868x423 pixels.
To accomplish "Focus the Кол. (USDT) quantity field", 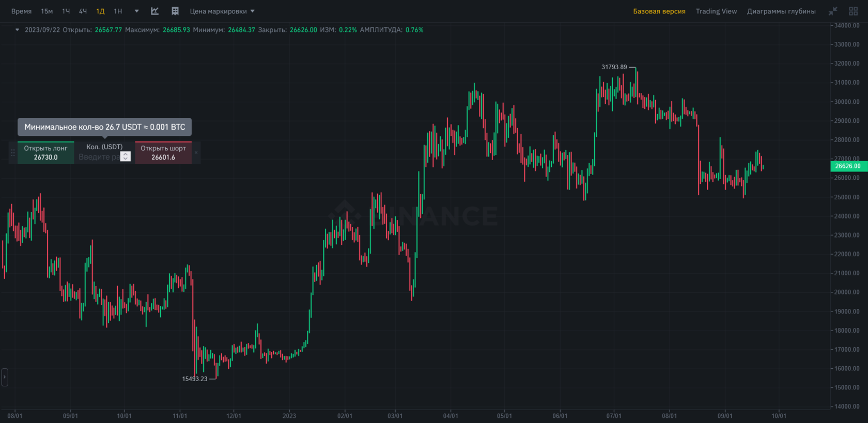I will [98, 157].
